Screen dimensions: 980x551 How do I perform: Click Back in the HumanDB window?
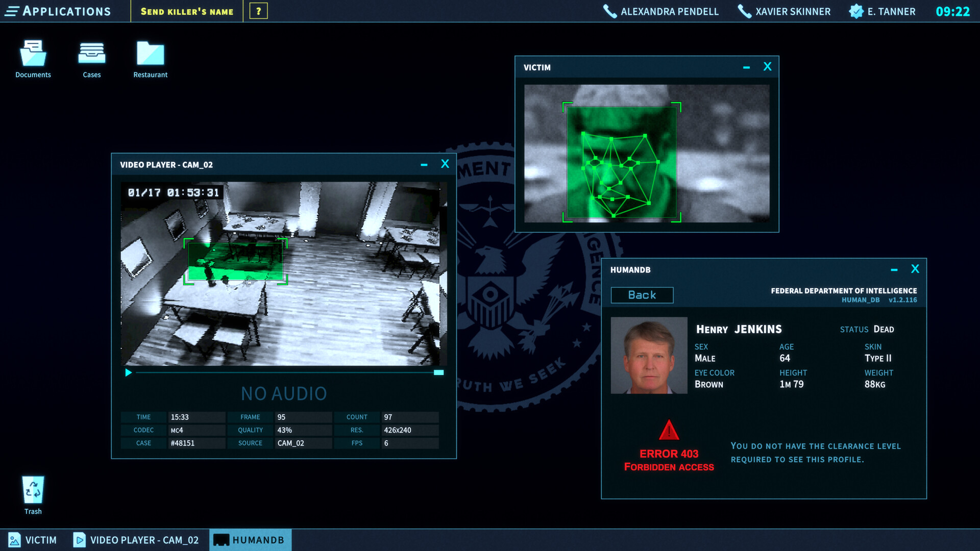coord(642,295)
